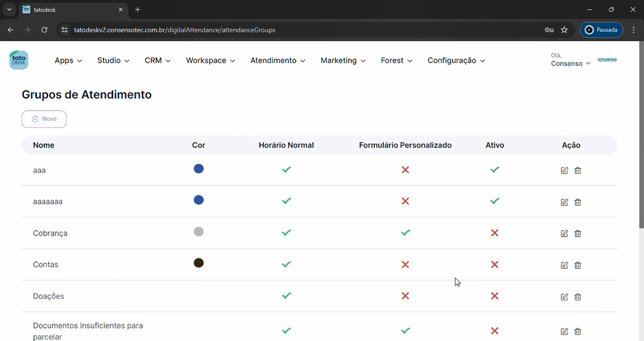The image size is (644, 341).
Task: Click trash icon in Contas row
Action: 578,265
